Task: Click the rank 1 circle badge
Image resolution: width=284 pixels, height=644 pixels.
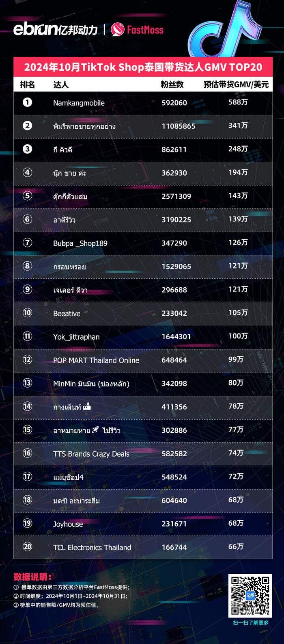Action: coord(27,102)
